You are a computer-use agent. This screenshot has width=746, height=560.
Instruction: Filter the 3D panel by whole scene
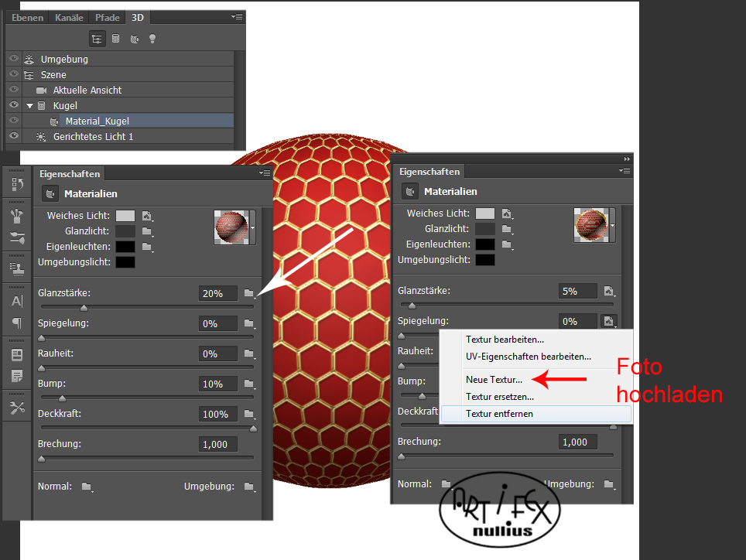tap(97, 39)
